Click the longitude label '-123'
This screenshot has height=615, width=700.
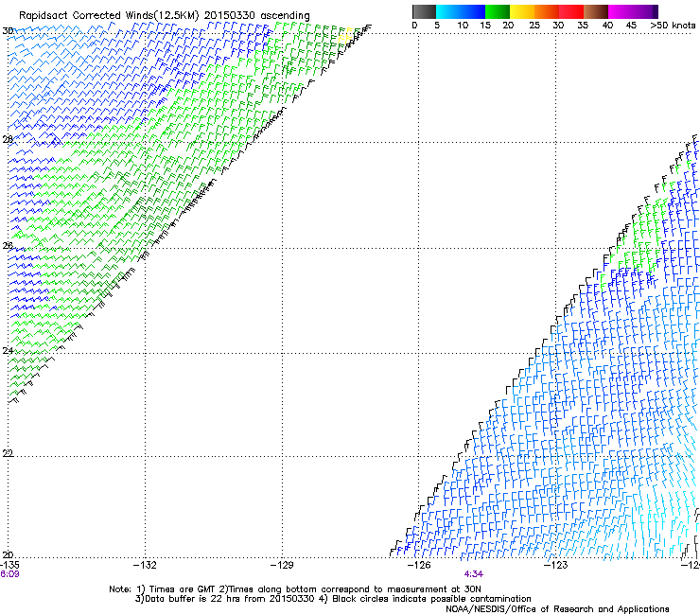[556, 565]
